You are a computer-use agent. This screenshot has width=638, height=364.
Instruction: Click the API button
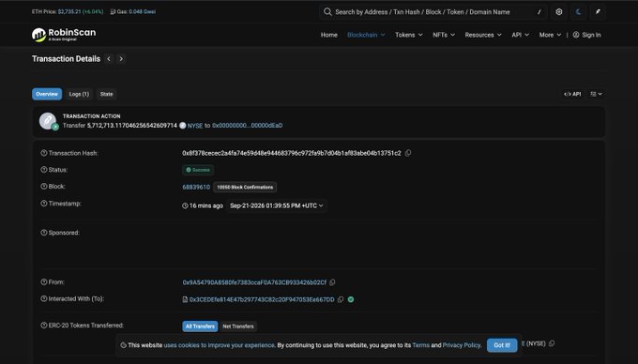(572, 94)
